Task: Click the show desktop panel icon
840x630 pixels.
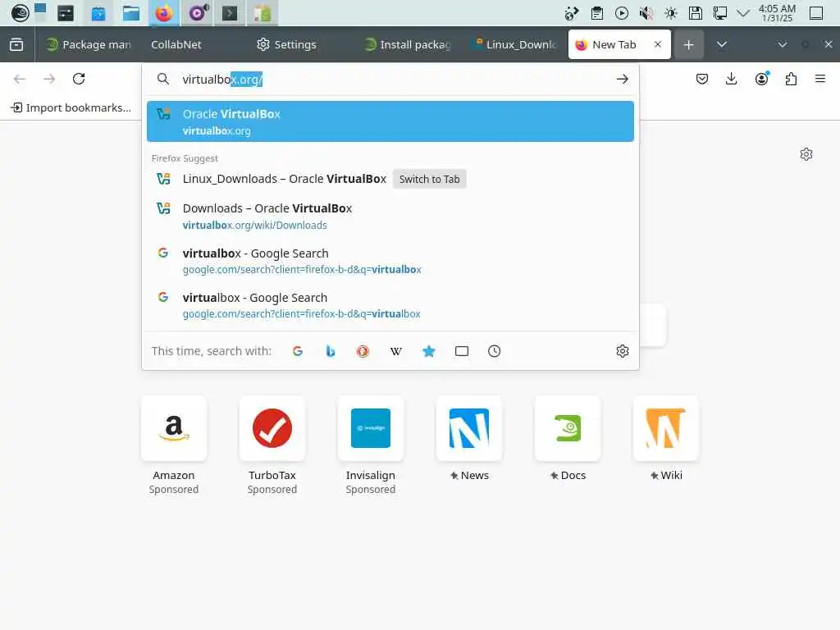Action: tap(816, 13)
